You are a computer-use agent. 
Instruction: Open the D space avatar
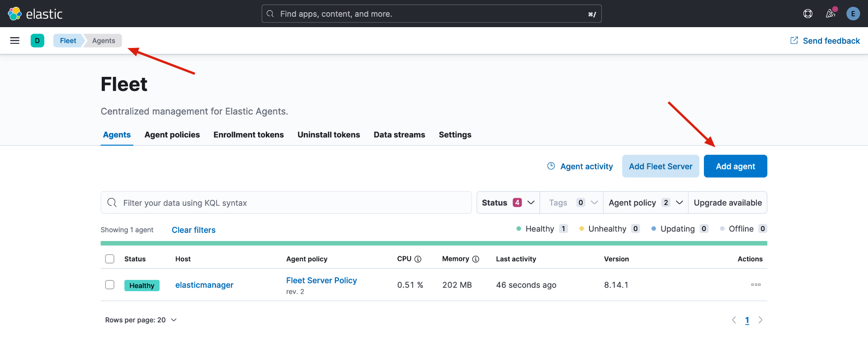point(38,41)
